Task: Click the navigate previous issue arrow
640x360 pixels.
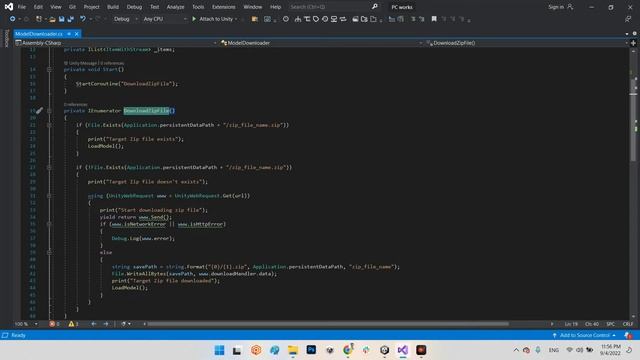Action: click(x=93, y=324)
